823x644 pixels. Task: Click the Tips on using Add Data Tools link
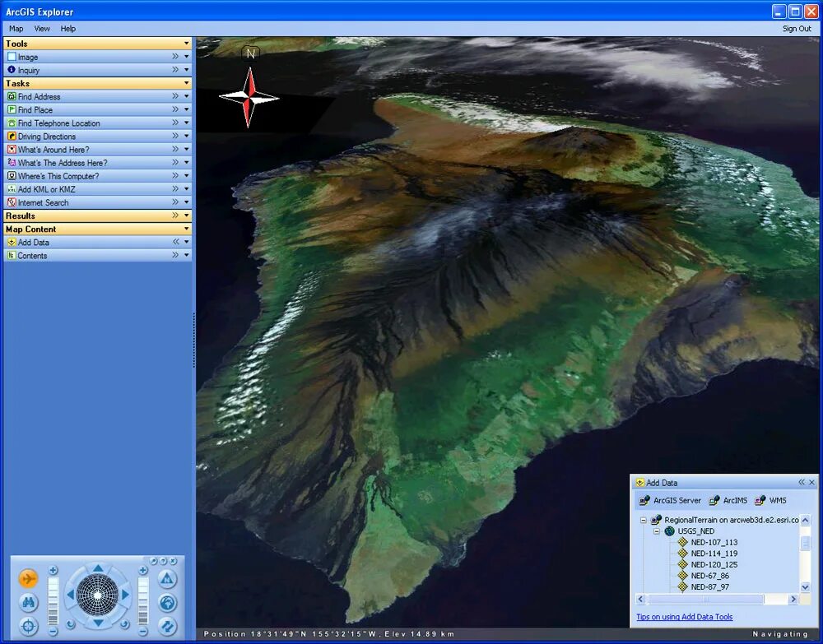pos(684,617)
